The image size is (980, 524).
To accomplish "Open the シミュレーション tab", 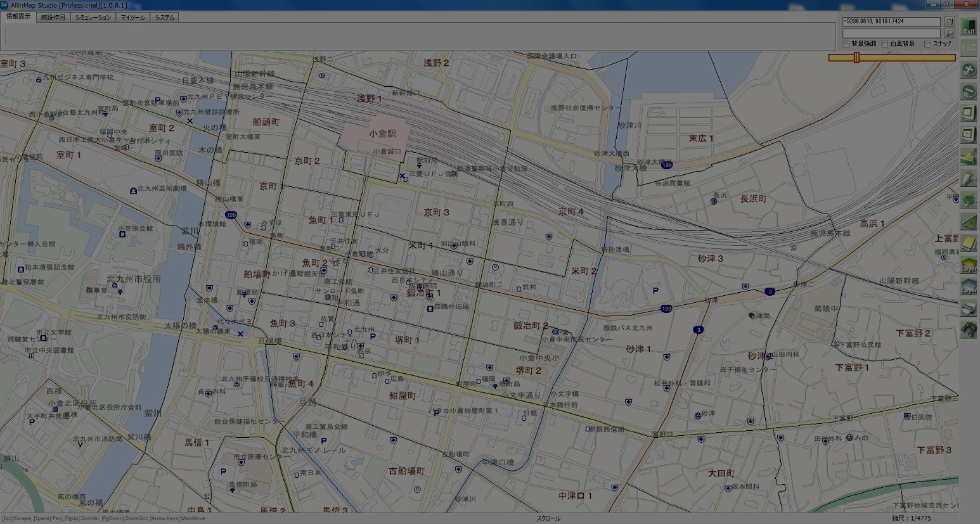I will pos(93,18).
